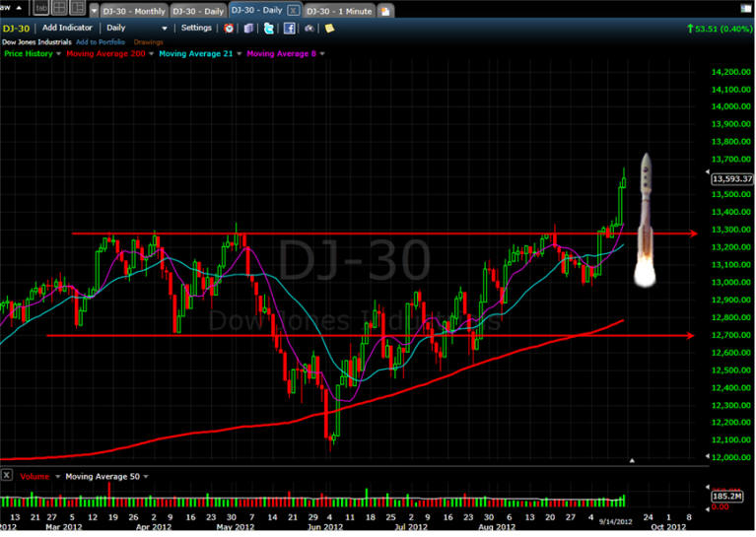Image resolution: width=756 pixels, height=537 pixels.
Task: Open the tab list dropdown arrow
Action: click(x=94, y=11)
